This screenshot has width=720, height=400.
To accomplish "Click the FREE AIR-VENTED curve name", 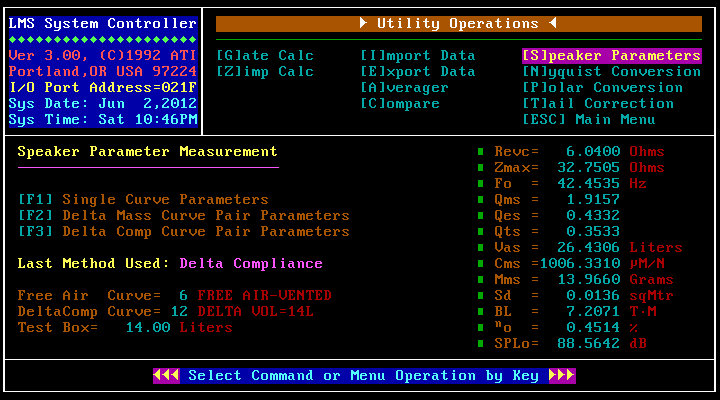I will (x=264, y=296).
